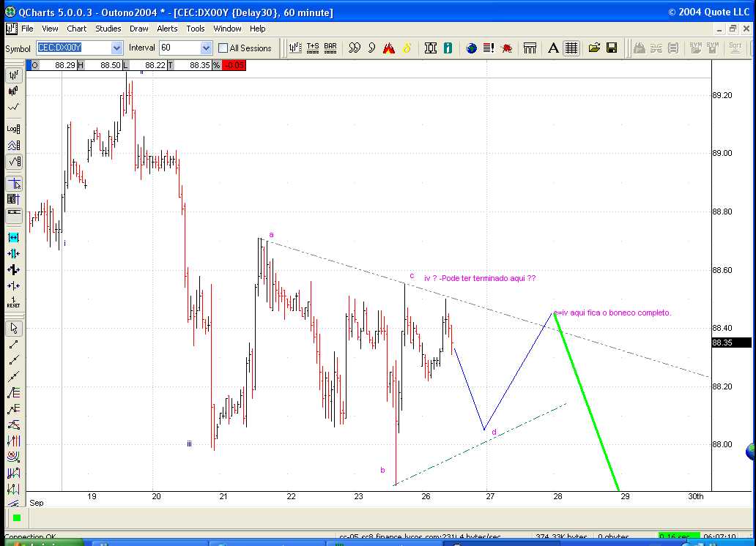Open the news lines with exclamation icon
This screenshot has width=756, height=546.
(x=489, y=48)
